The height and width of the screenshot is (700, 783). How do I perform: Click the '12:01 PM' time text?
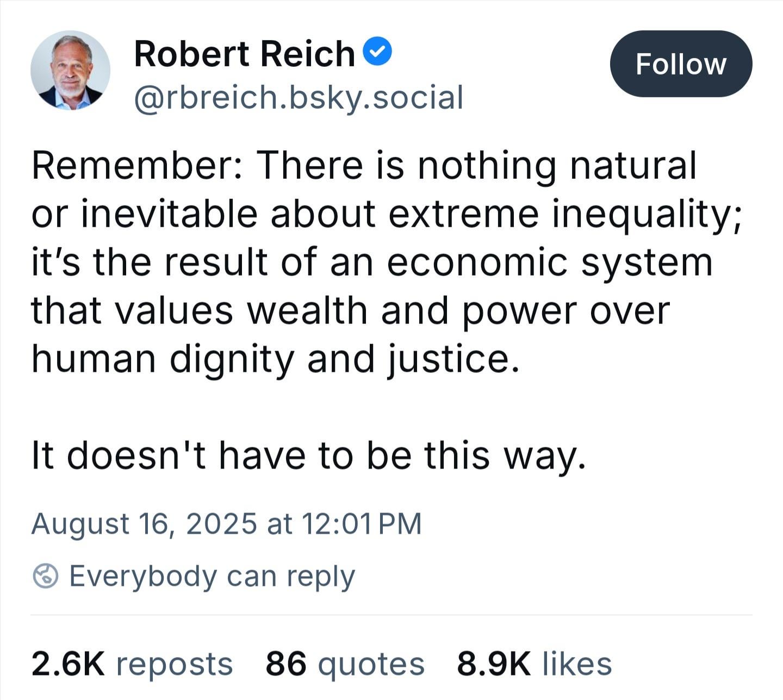pyautogui.click(x=361, y=524)
